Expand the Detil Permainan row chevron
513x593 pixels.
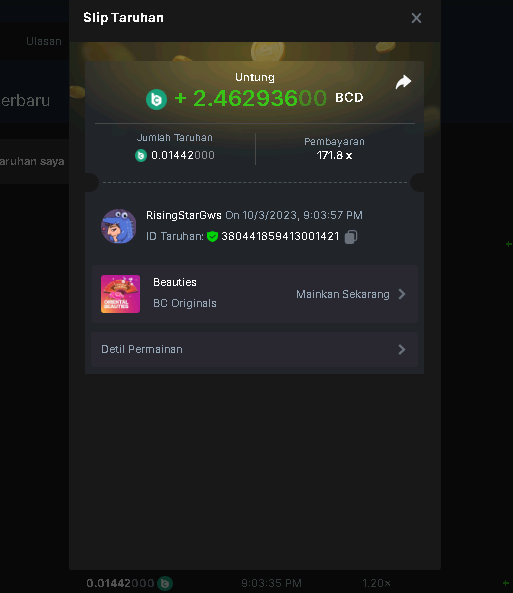click(x=402, y=349)
